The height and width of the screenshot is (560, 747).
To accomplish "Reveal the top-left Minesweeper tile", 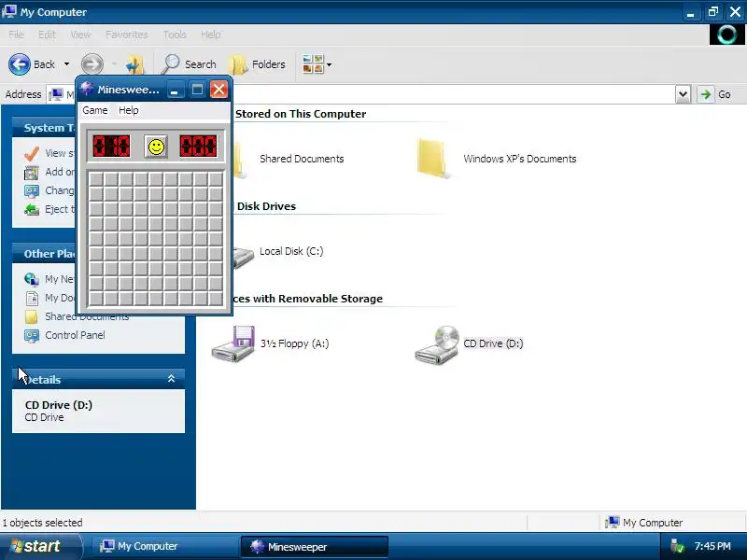I will click(x=96, y=179).
